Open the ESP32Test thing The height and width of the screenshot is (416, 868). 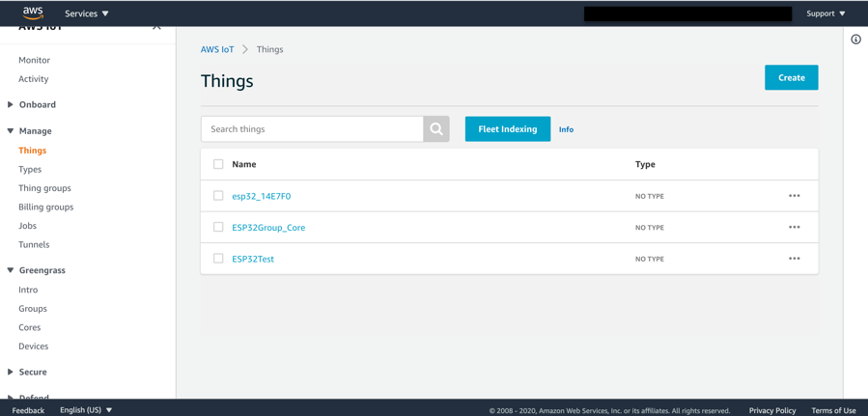253,259
